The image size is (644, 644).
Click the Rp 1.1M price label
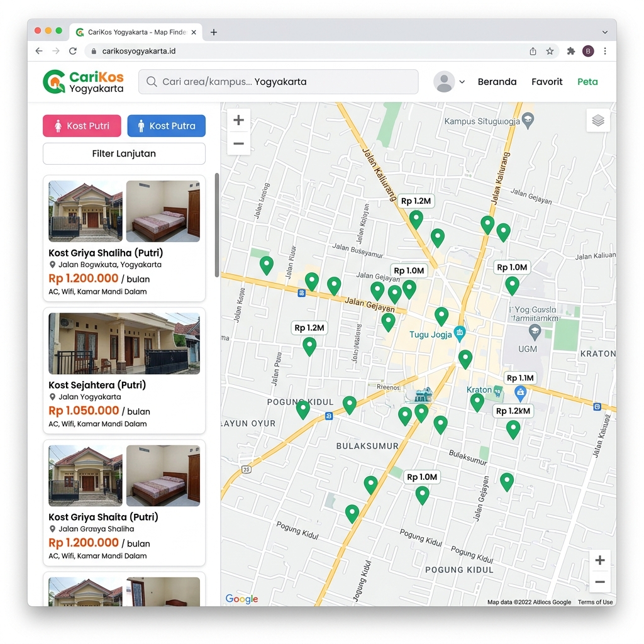(520, 378)
